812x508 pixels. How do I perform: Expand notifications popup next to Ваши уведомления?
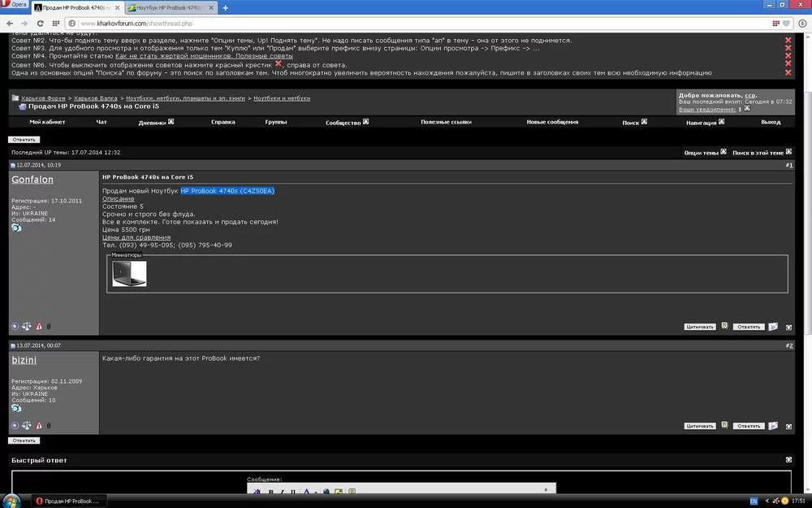coord(747,109)
